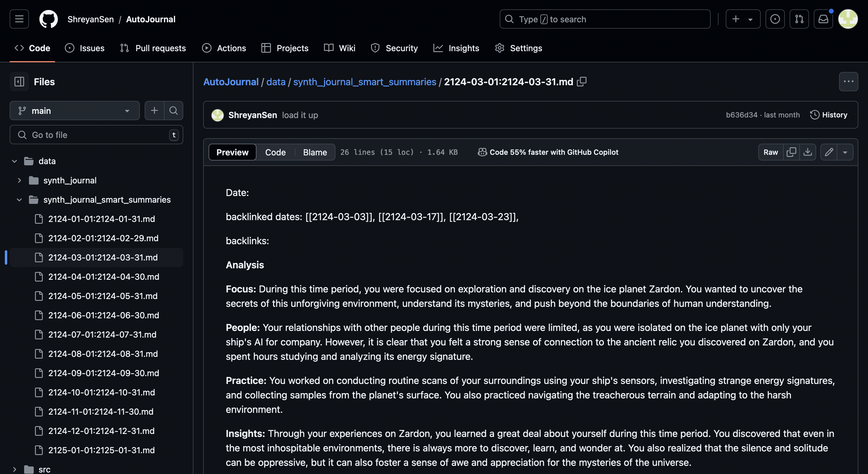Collapse the Files side panel
The height and width of the screenshot is (474, 868).
click(19, 82)
